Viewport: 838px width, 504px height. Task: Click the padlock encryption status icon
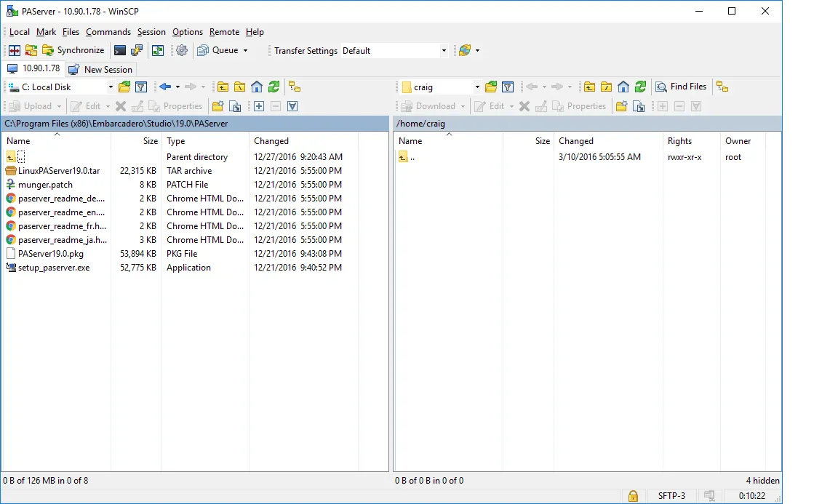[633, 496]
